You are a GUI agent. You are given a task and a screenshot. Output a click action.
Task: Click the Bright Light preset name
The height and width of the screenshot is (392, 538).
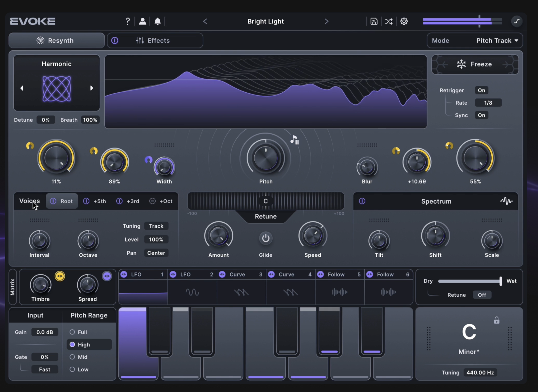(266, 21)
